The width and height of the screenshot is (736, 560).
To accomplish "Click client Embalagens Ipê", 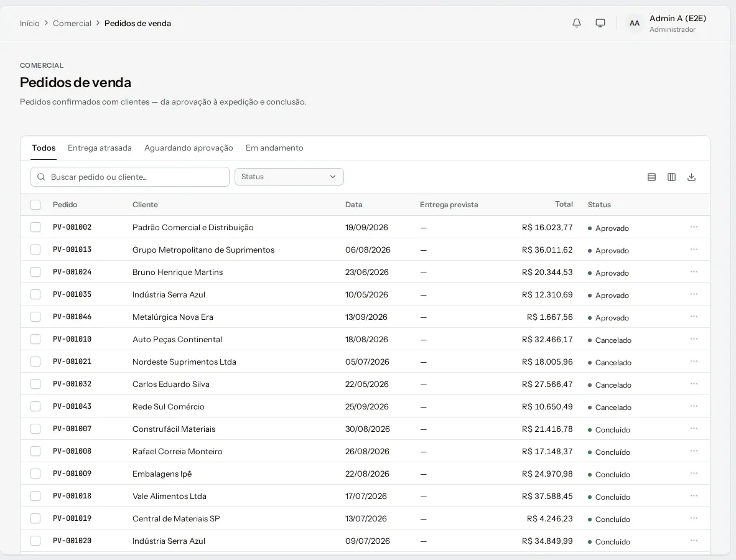I will point(162,474).
